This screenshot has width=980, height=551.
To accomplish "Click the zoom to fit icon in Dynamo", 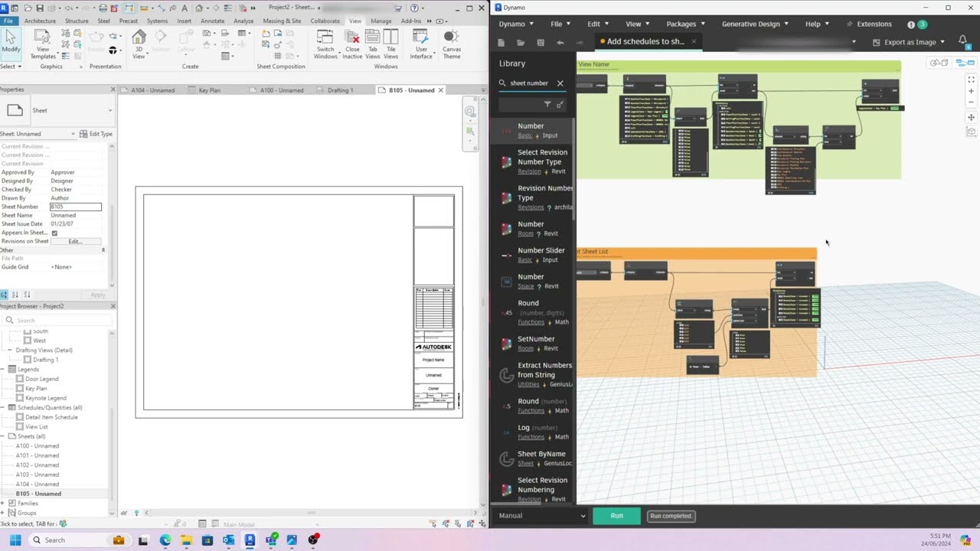I will (971, 80).
